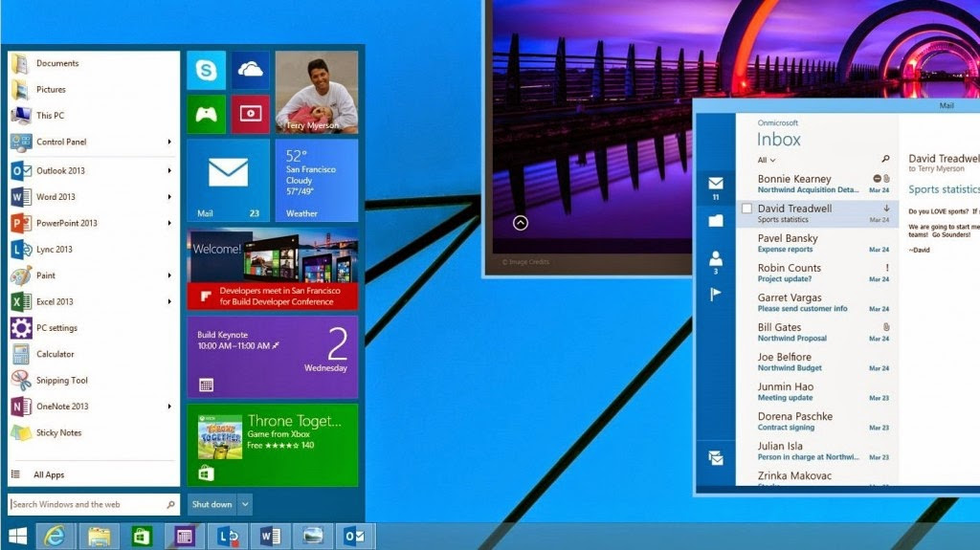Open the folders icon in Mail sidebar
This screenshot has height=550, width=980.
coord(716,221)
